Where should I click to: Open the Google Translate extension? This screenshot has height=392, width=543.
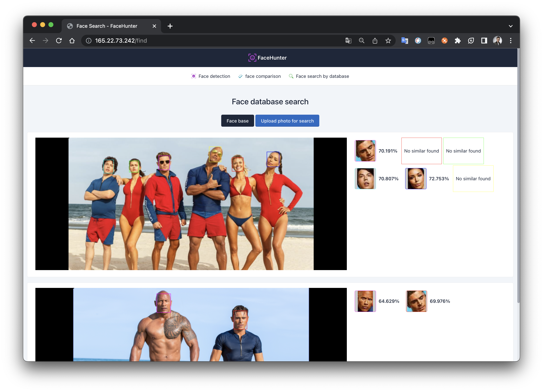(405, 41)
